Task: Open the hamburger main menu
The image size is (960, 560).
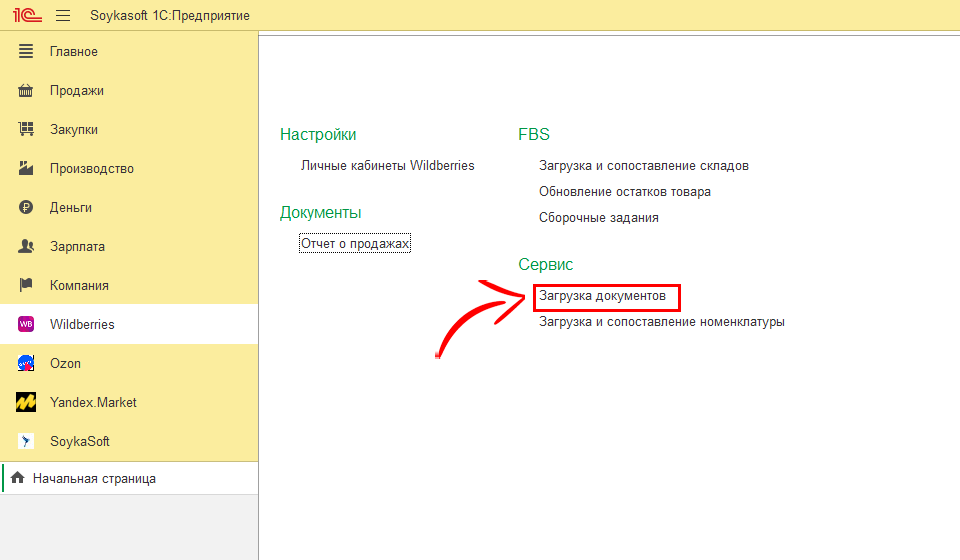Action: click(63, 16)
